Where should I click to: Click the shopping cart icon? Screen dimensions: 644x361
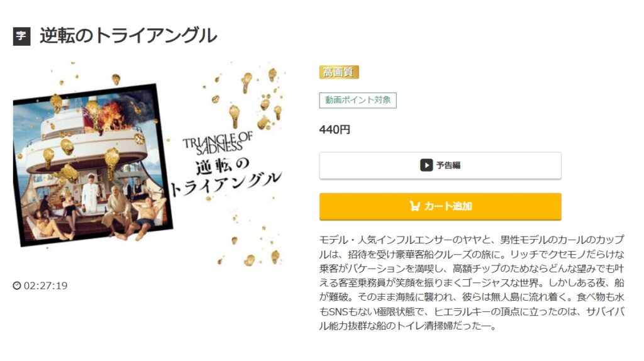click(415, 206)
